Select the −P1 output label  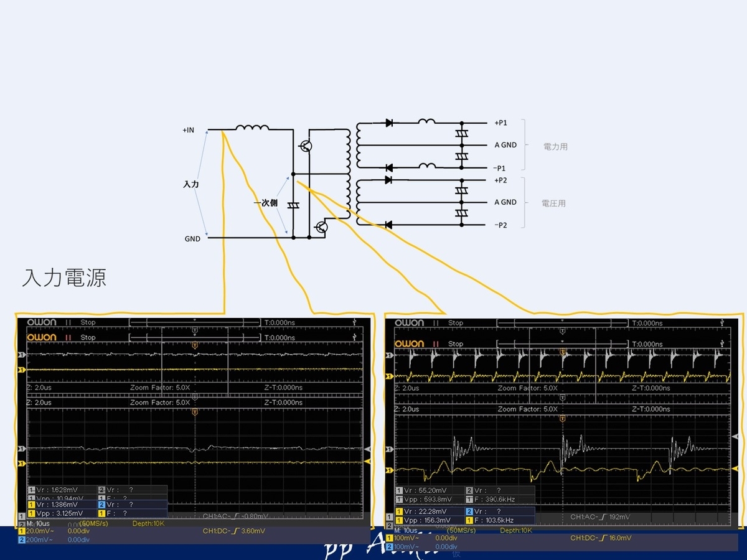pyautogui.click(x=500, y=168)
